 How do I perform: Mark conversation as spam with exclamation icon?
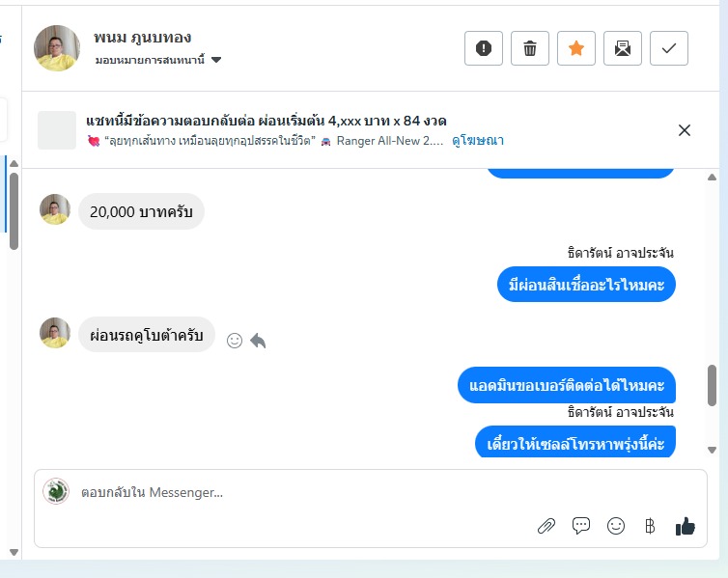pos(484,48)
